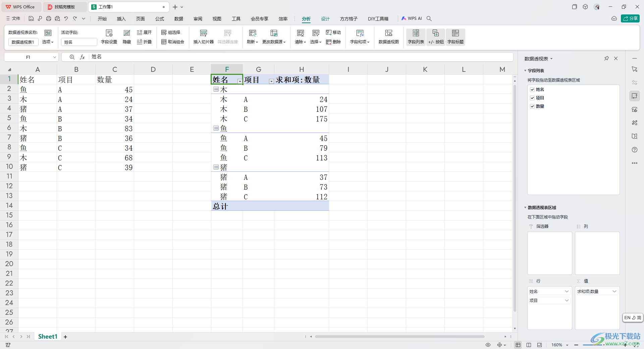Open the help icon in right sidebar
This screenshot has width=644, height=349.
[635, 150]
